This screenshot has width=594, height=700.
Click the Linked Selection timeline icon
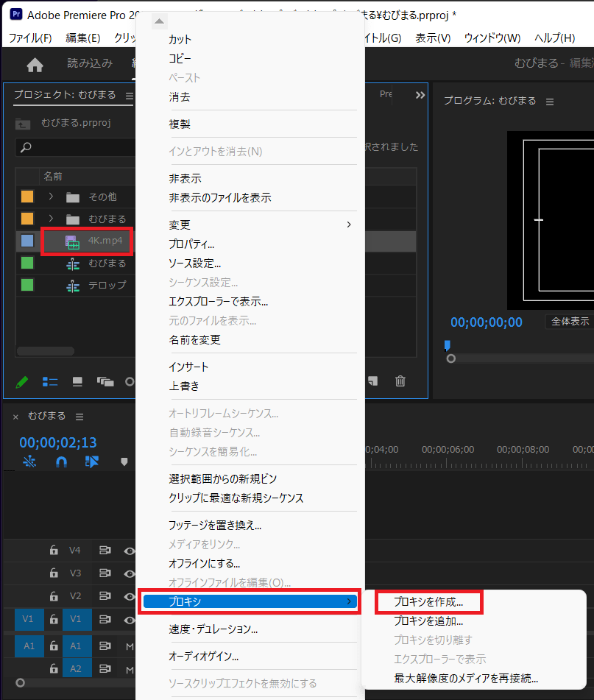tap(92, 462)
